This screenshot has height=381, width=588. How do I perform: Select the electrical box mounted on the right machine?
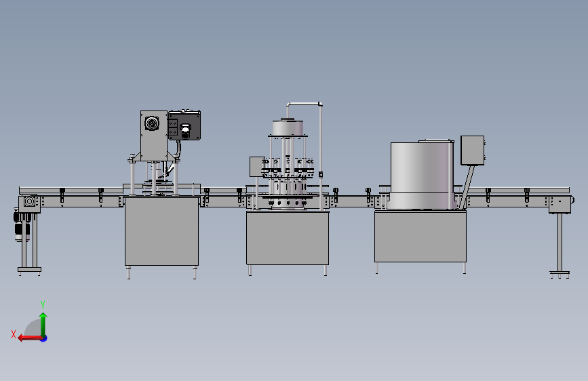tap(472, 151)
